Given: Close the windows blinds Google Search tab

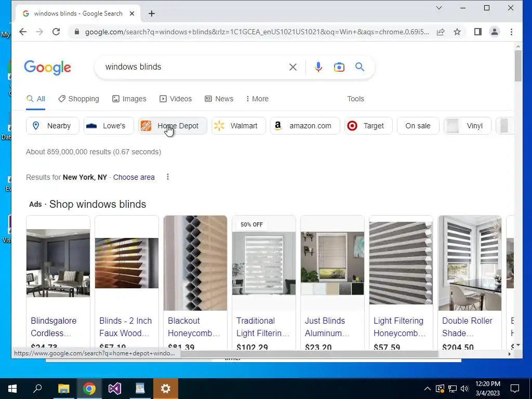Looking at the screenshot, I should [132, 14].
